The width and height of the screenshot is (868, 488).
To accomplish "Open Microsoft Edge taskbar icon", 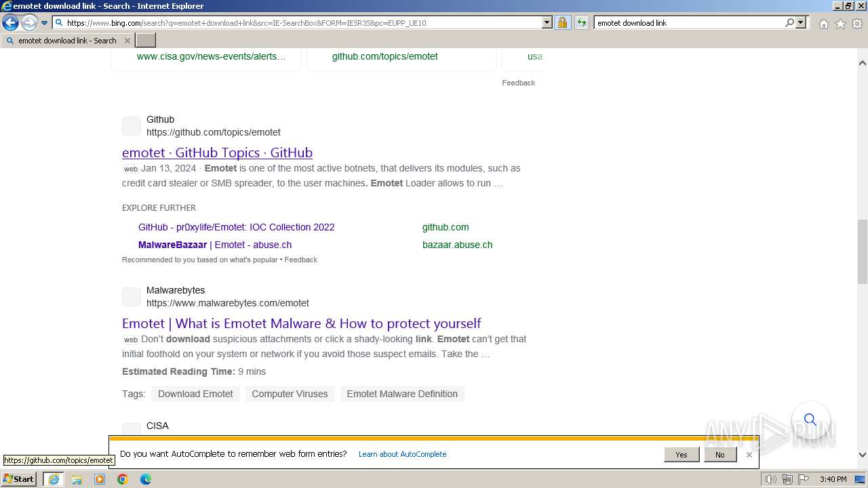I will tap(146, 479).
